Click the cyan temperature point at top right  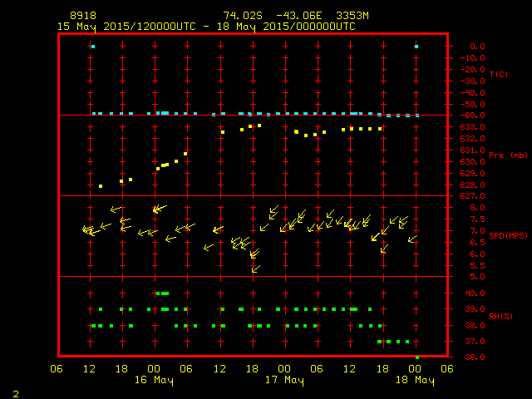416,47
